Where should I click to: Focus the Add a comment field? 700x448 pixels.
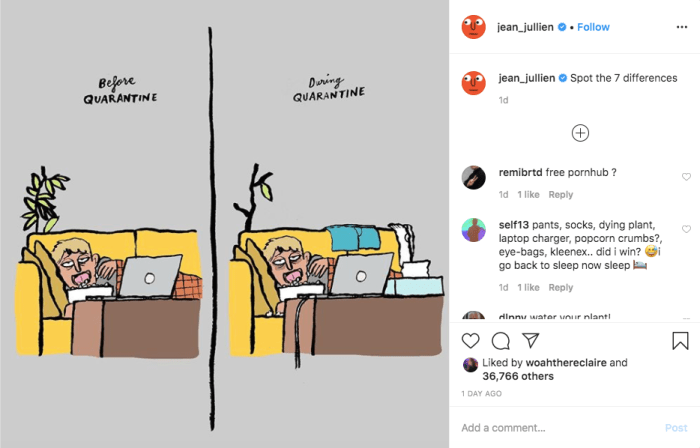(558, 428)
